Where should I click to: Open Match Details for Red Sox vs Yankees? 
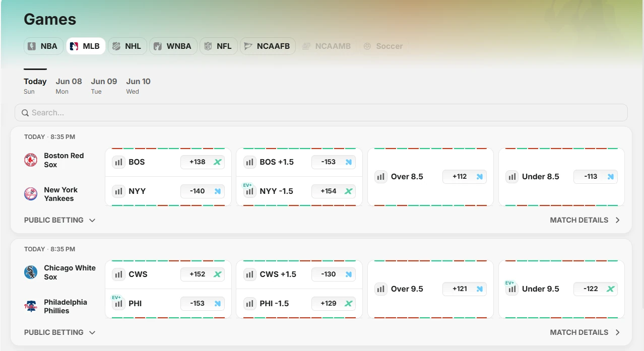click(585, 220)
